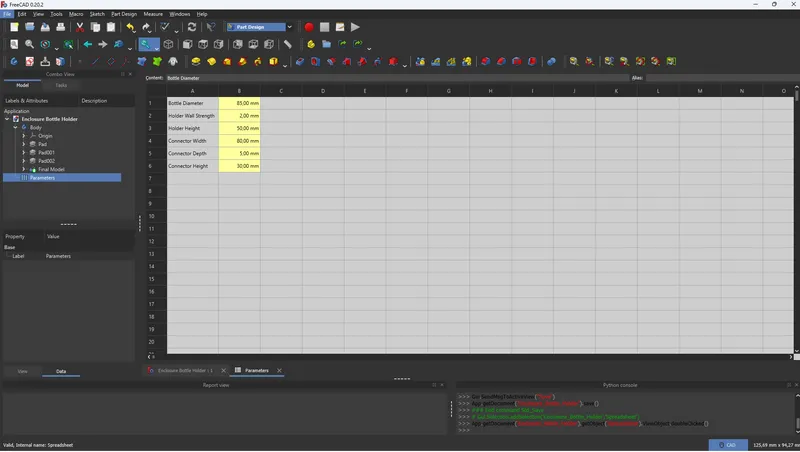Select row 10 header
Screen dimensions: 800x452
(152, 216)
